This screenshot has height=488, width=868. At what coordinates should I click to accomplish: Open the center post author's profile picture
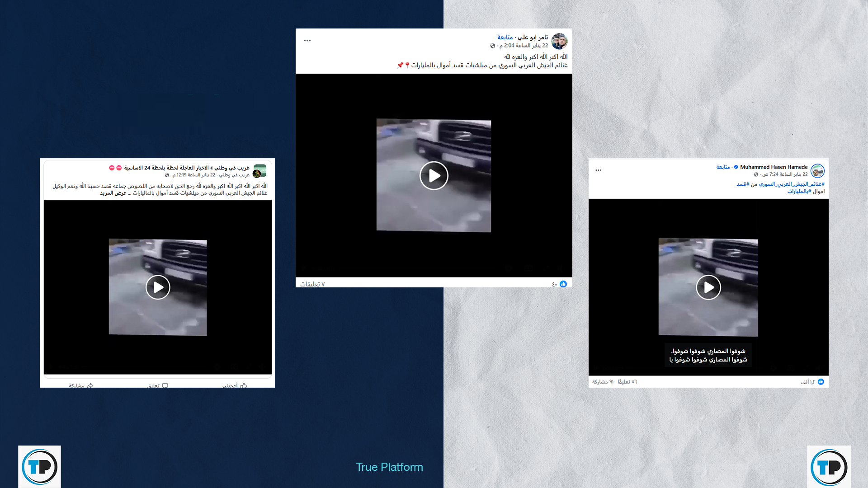point(559,41)
